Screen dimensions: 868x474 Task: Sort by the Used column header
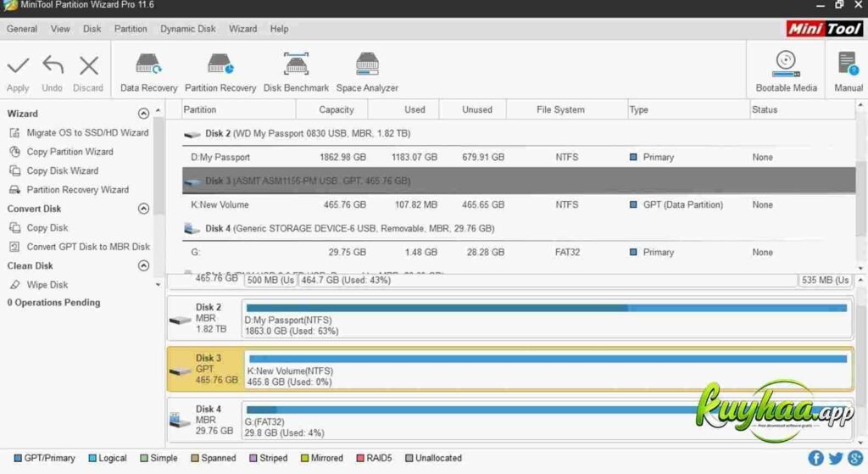click(x=403, y=109)
